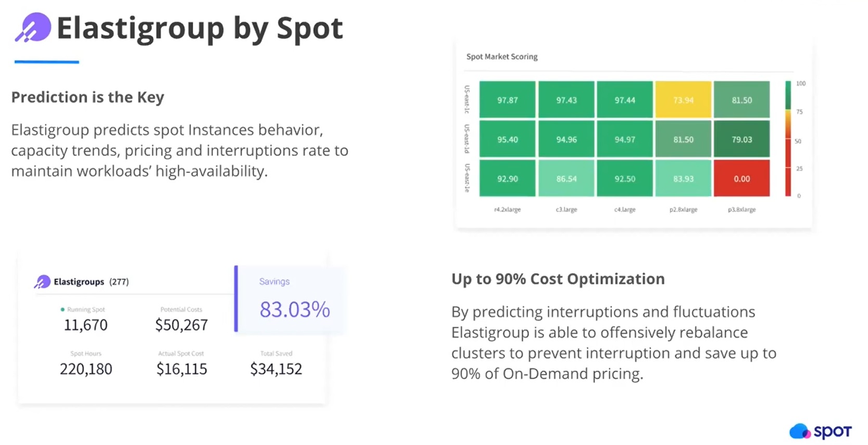Click the small Elastigroups panel rocket icon
Screen dimensions: 868x445
[x=42, y=282]
